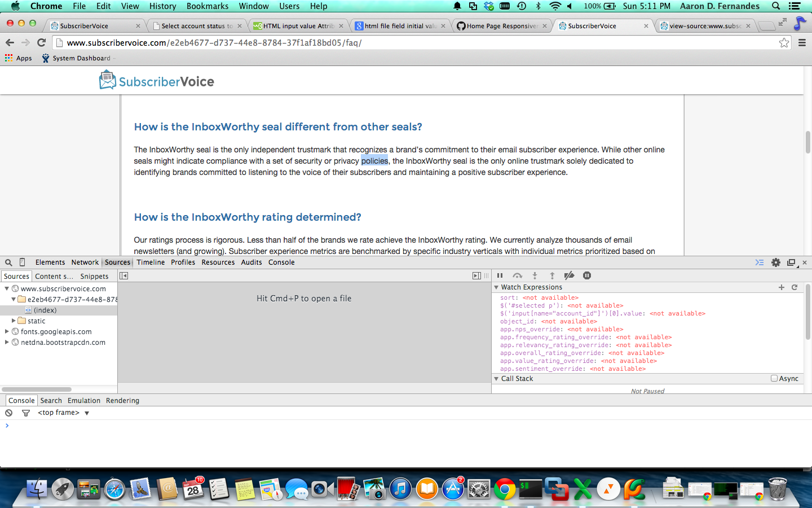The image size is (812, 508).
Task: Click the Step into debugger button
Action: coord(535,275)
